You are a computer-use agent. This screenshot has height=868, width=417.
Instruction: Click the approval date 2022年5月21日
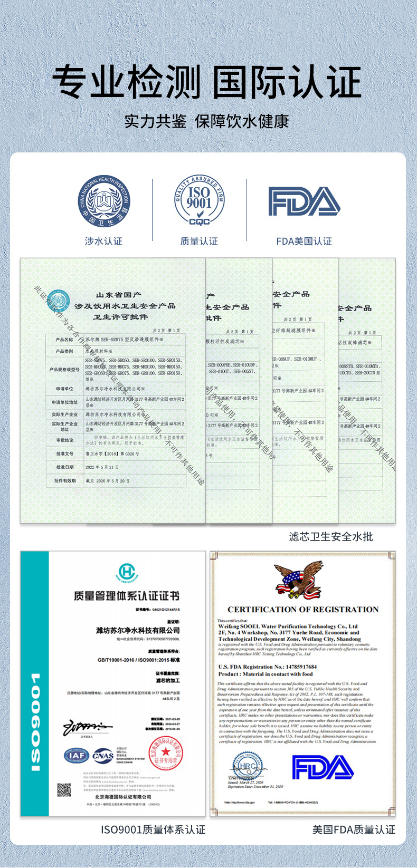point(102,467)
